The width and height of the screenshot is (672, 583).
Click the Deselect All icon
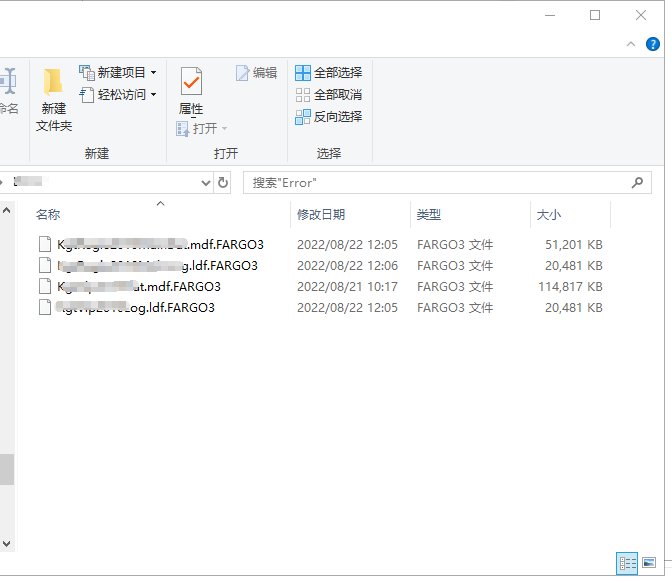(x=303, y=95)
